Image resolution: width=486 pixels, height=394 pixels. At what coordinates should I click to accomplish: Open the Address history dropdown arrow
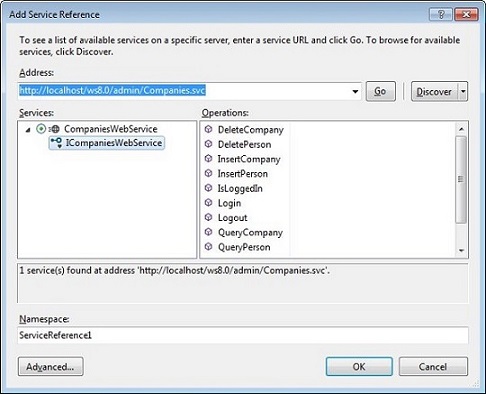(x=355, y=91)
